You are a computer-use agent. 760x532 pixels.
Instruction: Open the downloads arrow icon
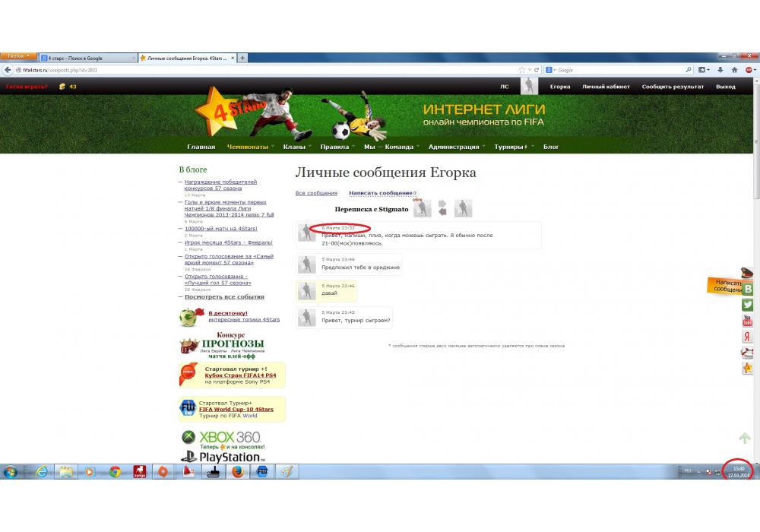(720, 70)
